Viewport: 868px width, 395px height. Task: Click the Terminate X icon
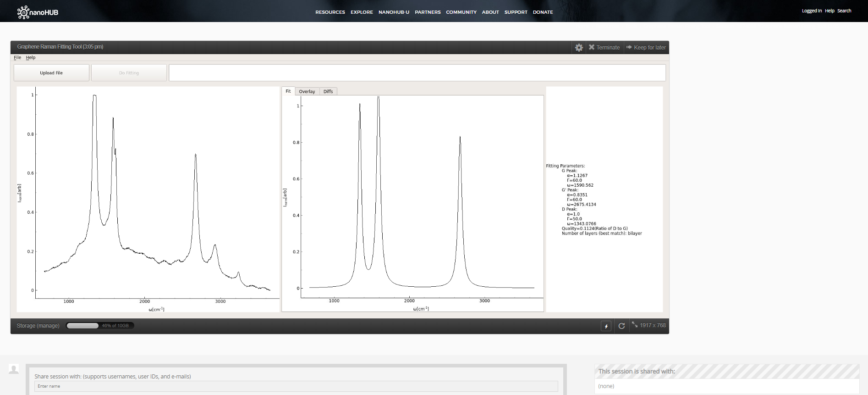592,47
